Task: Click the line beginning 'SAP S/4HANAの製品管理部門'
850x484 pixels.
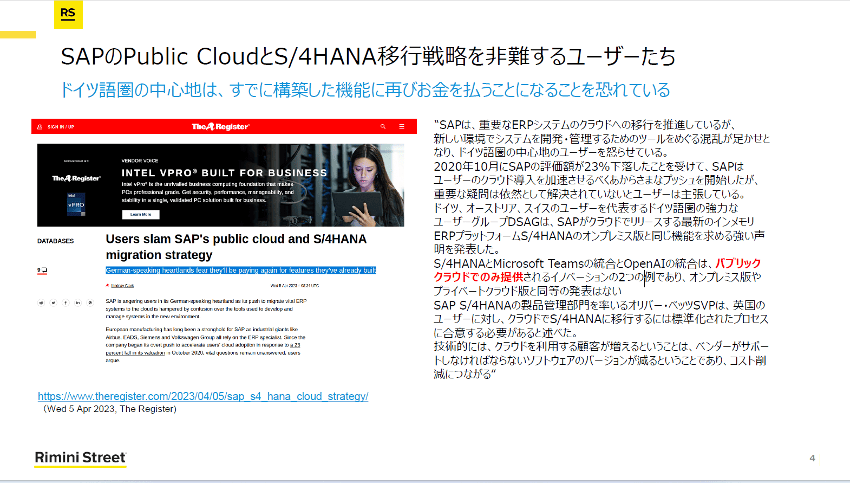Action: point(599,305)
